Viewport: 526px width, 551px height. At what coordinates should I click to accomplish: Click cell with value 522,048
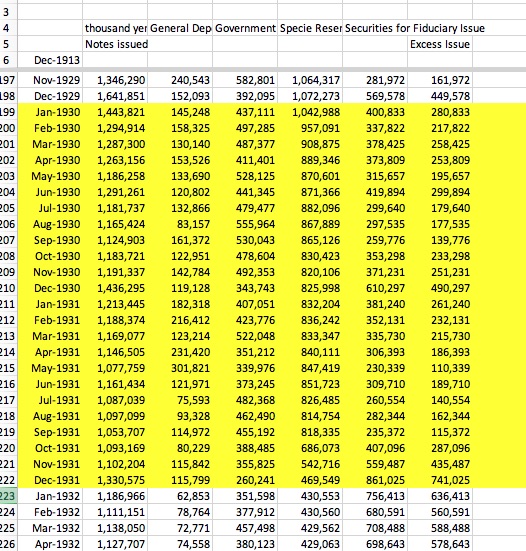tap(245, 336)
